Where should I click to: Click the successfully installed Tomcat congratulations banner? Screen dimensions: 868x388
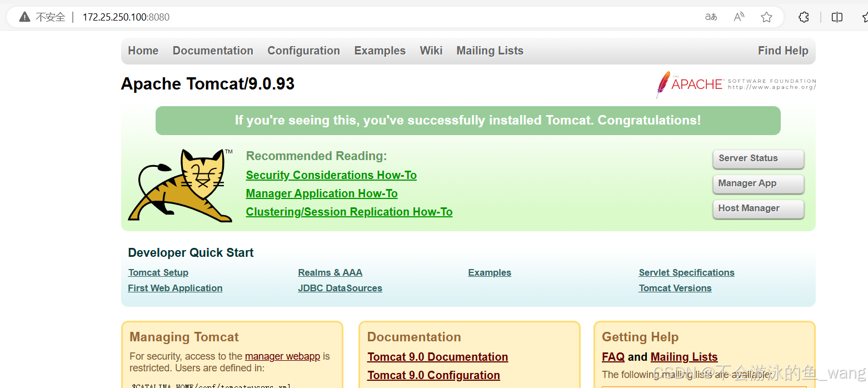(x=468, y=121)
